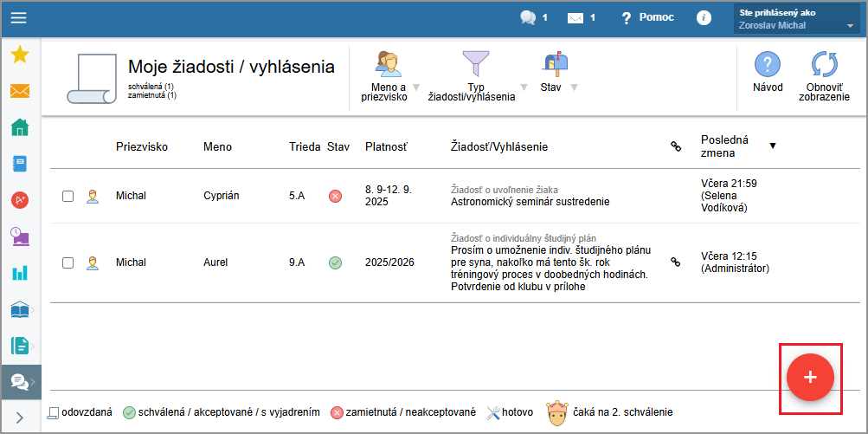The image size is (868, 434).
Task: Open the hamburger main menu
Action: pos(18,18)
